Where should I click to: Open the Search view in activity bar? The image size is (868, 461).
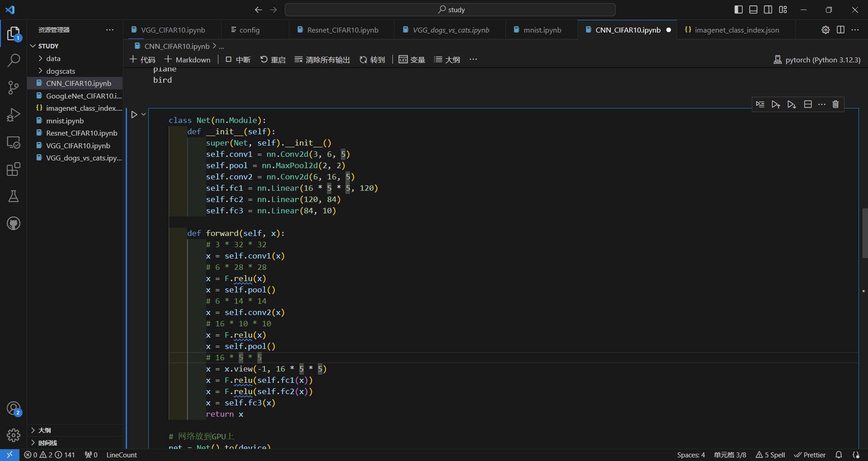pos(14,60)
